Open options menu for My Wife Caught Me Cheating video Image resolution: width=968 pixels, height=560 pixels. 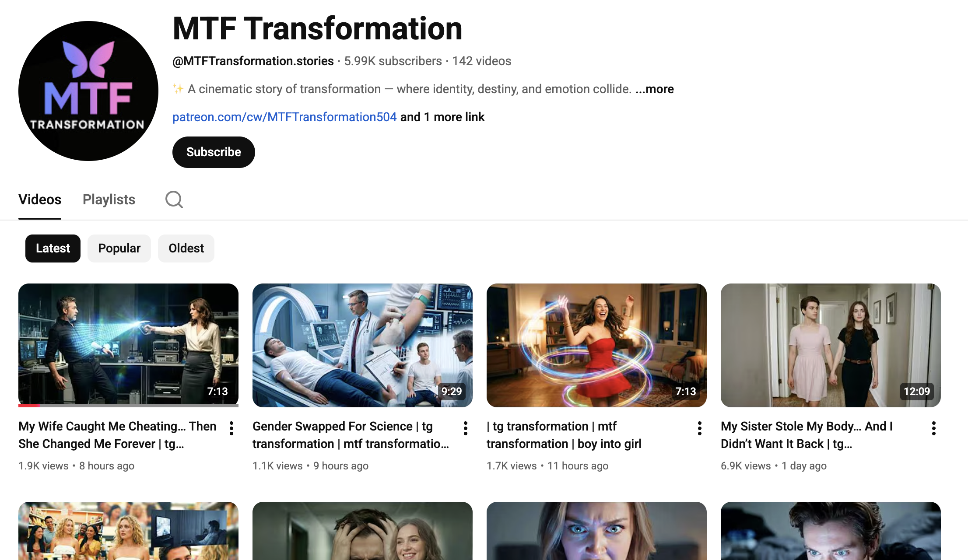pyautogui.click(x=231, y=428)
